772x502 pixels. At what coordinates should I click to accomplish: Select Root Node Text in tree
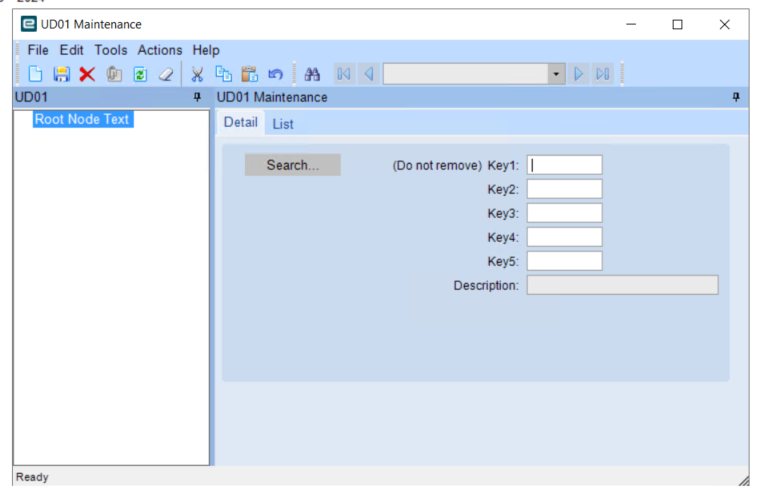(x=83, y=119)
